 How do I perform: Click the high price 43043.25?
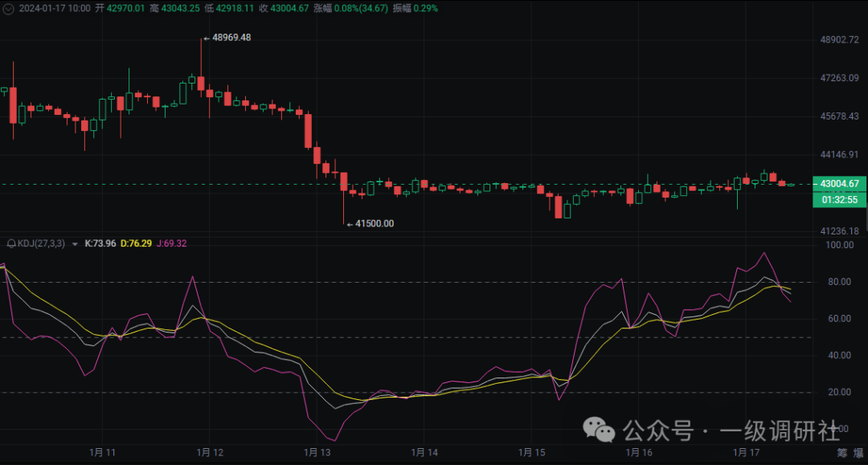(181, 8)
